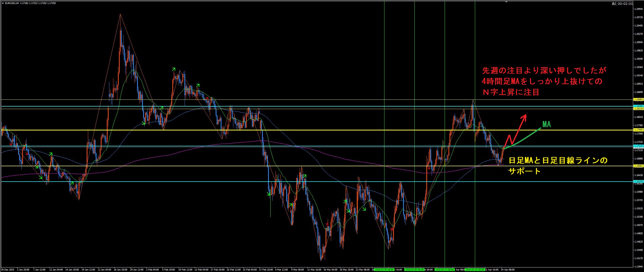
Task: Click the 1.16250 cyan price label
Action: click(x=638, y=181)
